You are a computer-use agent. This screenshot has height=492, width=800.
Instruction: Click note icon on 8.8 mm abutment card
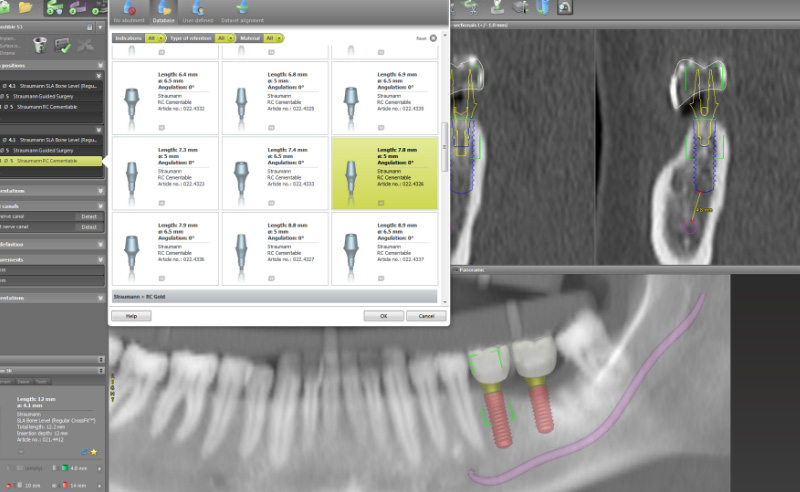(x=271, y=279)
